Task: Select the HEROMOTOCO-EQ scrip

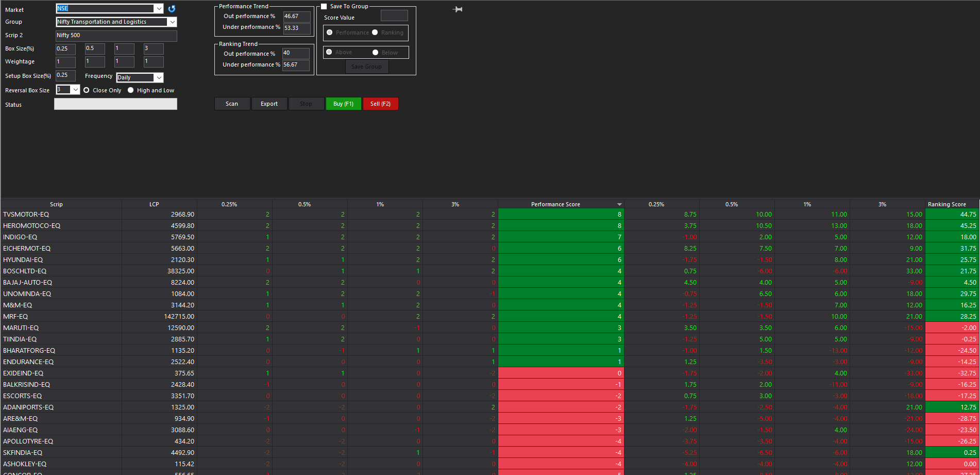Action: pos(31,226)
